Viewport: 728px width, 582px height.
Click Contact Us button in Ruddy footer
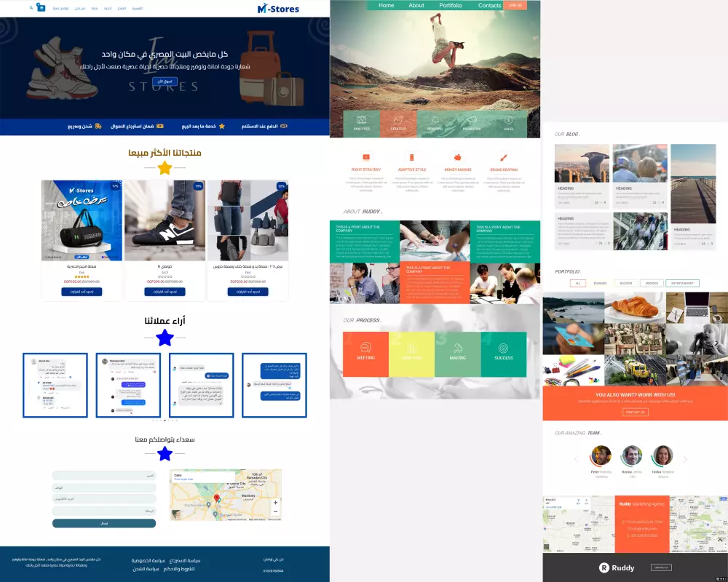pos(661,567)
